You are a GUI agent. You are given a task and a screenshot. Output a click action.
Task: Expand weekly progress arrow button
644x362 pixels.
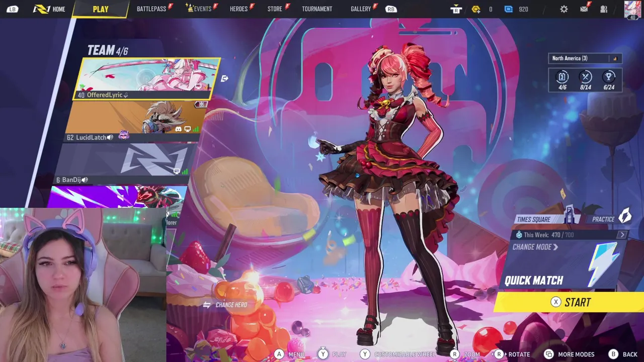click(x=622, y=235)
